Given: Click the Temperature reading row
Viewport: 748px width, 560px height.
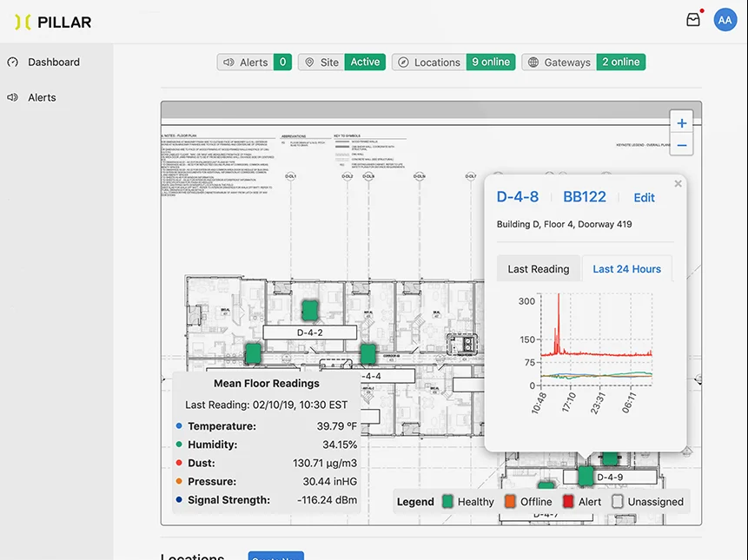Looking at the screenshot, I should (x=266, y=426).
